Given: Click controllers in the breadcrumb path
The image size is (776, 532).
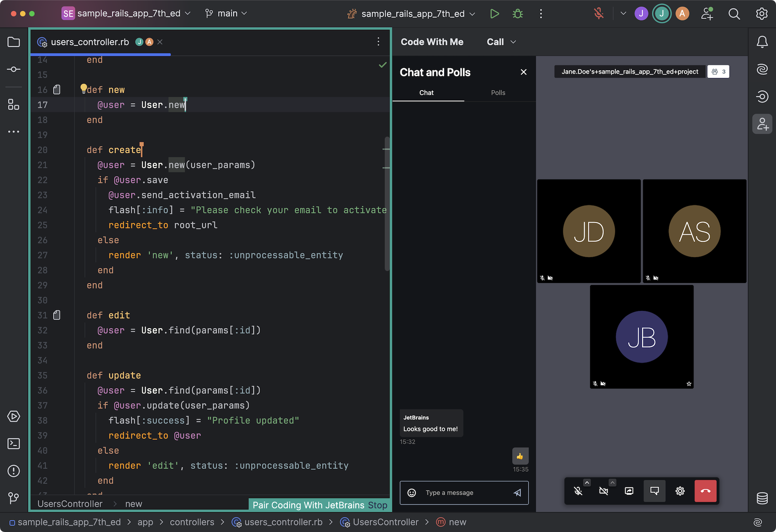Looking at the screenshot, I should pyautogui.click(x=192, y=522).
